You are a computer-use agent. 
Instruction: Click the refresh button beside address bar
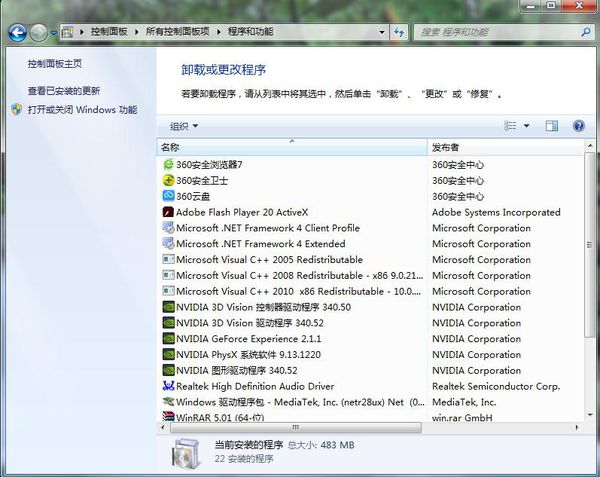(x=399, y=32)
